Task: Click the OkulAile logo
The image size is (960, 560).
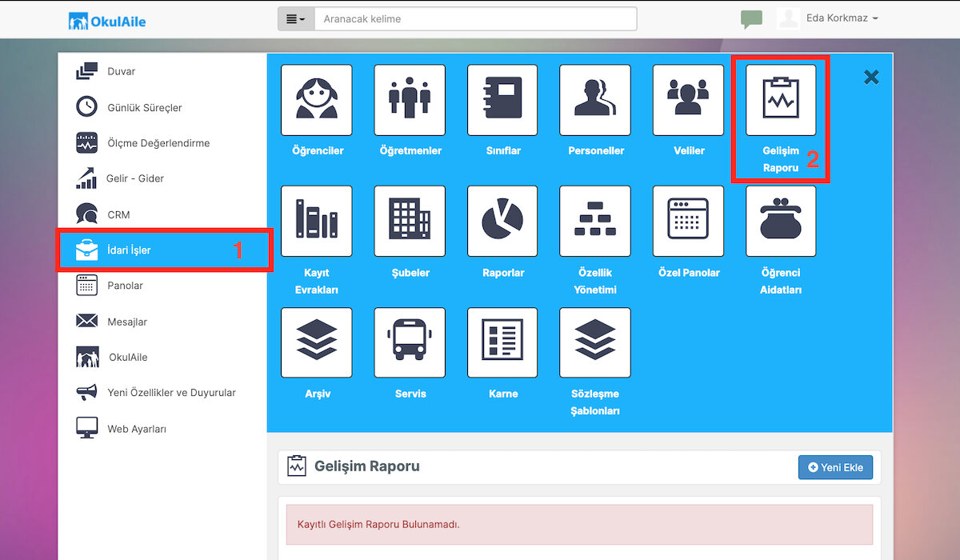Action: 107,21
